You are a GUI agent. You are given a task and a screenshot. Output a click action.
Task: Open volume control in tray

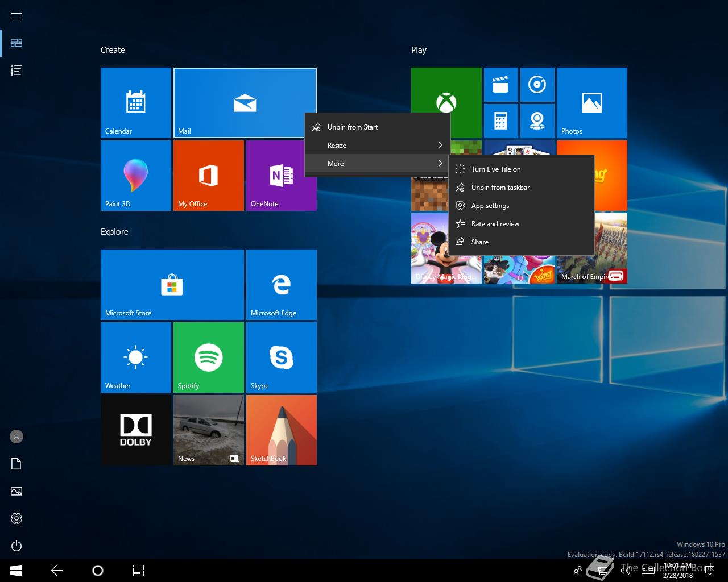pos(626,571)
